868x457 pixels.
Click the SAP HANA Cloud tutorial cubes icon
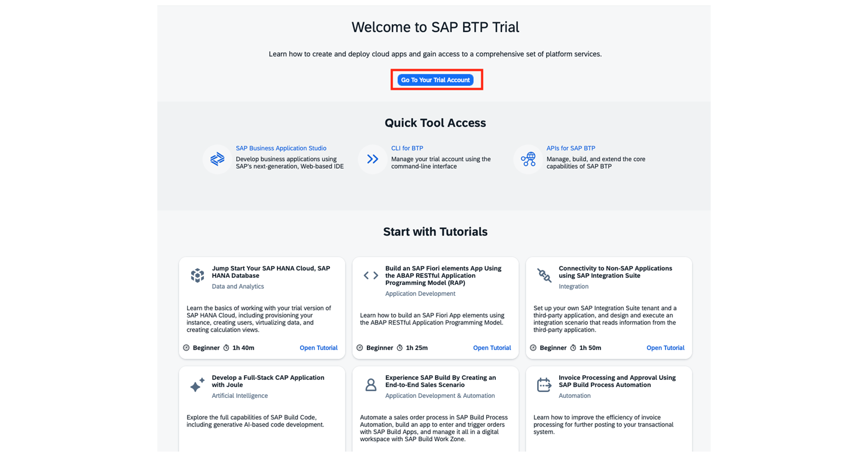click(197, 275)
